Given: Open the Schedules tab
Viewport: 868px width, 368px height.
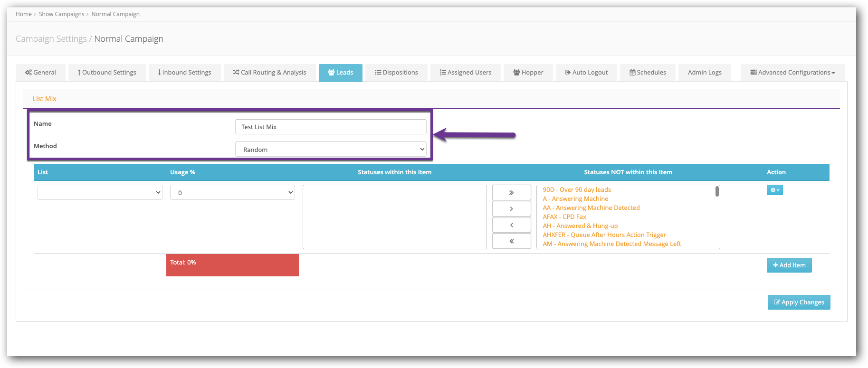Looking at the screenshot, I should 648,73.
